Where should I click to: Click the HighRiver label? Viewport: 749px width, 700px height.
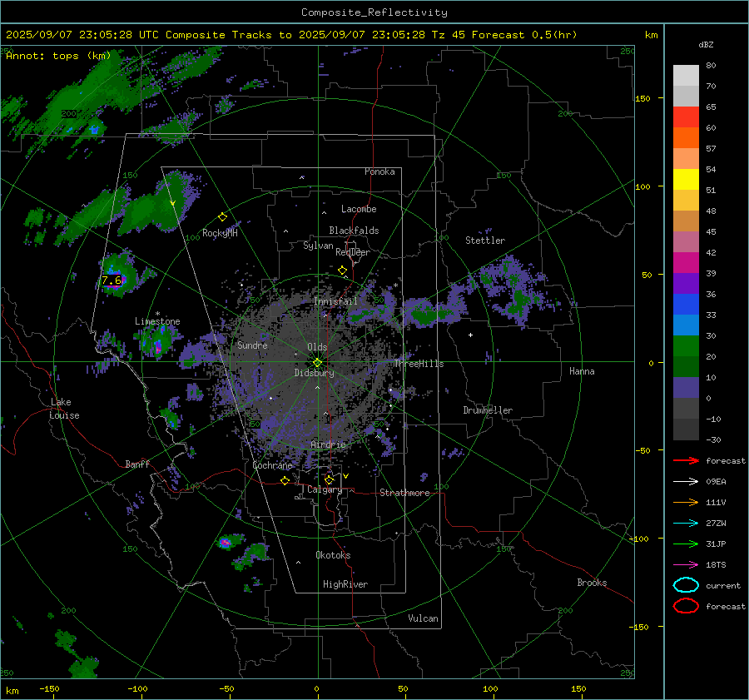point(345,584)
